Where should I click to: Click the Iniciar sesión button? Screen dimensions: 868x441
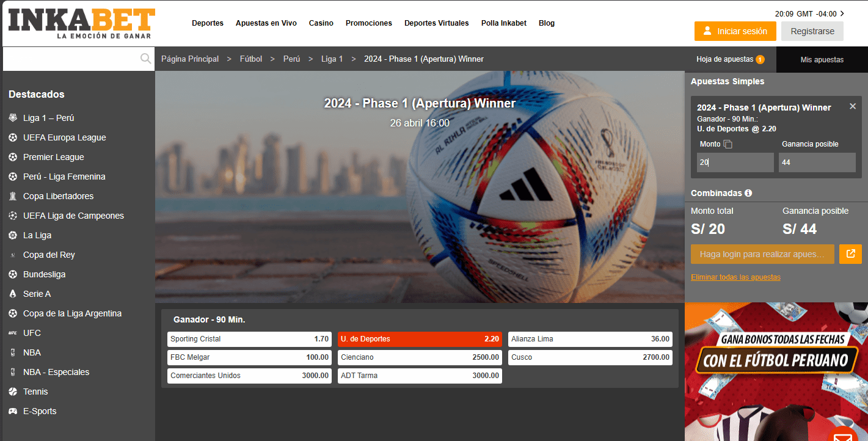(x=735, y=31)
